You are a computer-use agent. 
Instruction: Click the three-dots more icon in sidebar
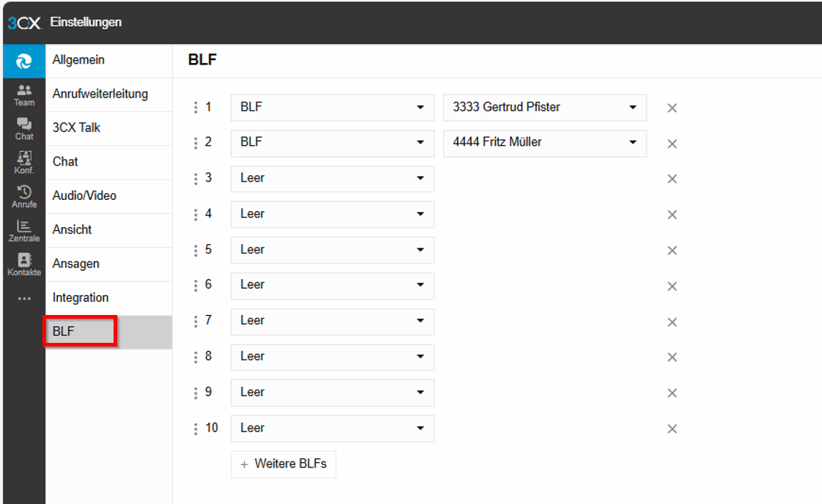click(24, 298)
